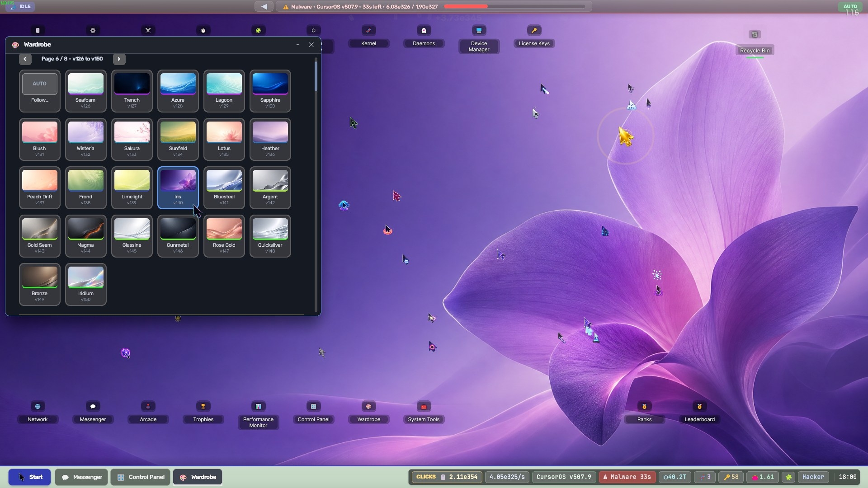This screenshot has width=868, height=488.
Task: Select the Iridium v150 theme
Action: tap(86, 284)
